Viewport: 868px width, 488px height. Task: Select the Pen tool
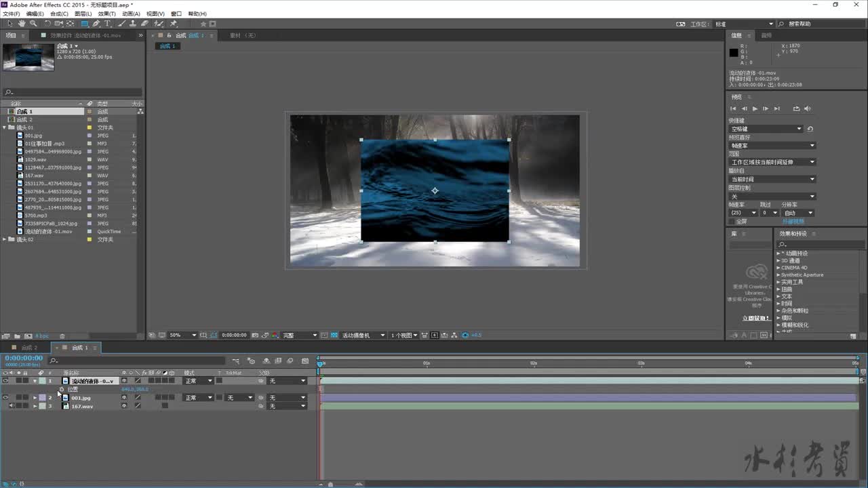[x=96, y=24]
